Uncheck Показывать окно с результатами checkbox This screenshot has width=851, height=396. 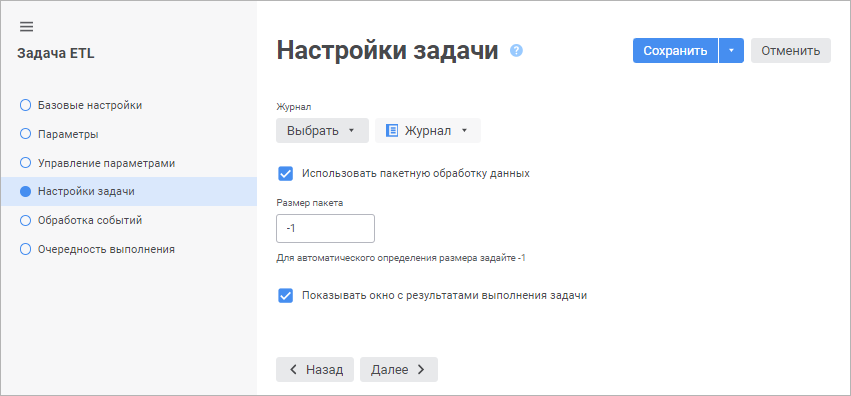coord(285,296)
